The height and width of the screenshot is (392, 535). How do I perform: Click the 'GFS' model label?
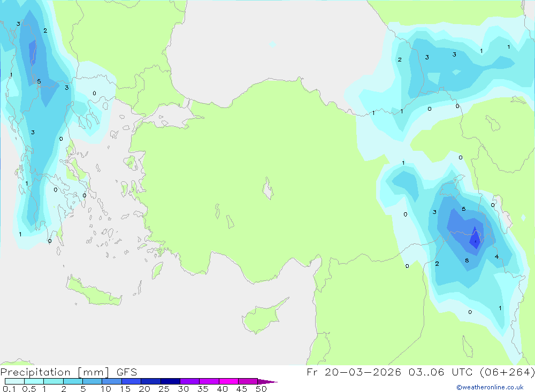click(127, 372)
